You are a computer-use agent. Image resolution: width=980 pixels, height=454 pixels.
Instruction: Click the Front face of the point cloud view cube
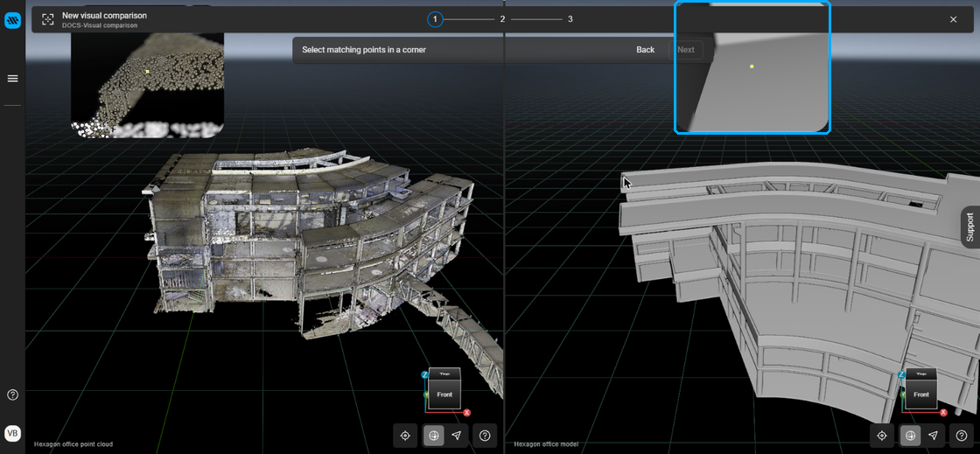coord(444,395)
